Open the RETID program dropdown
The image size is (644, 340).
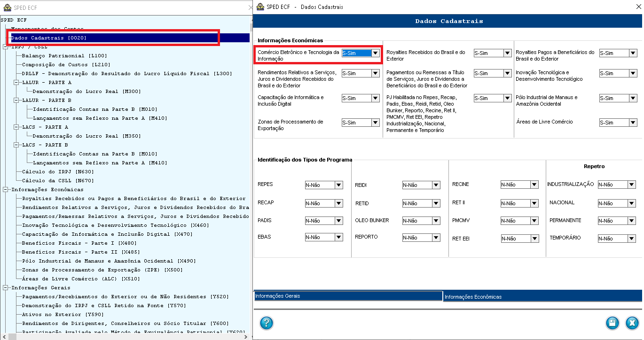[x=436, y=203]
